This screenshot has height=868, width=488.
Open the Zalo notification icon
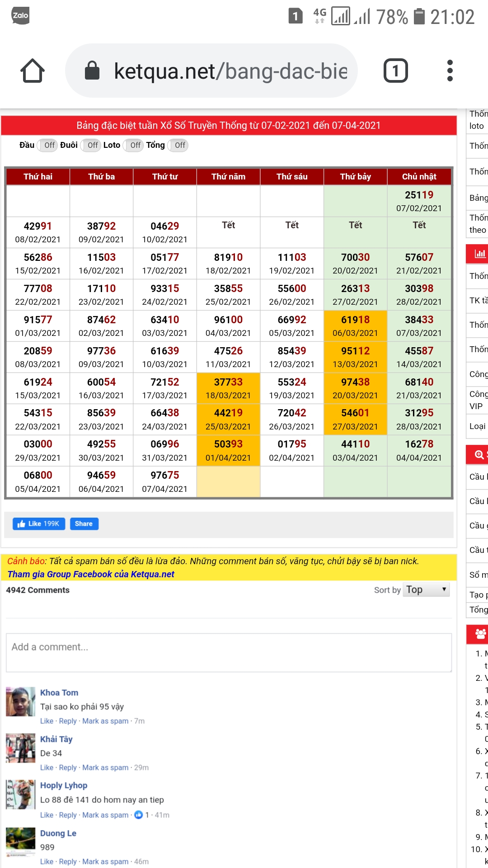[x=20, y=16]
